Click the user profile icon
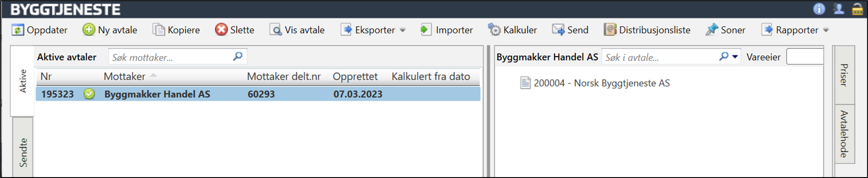868x178 pixels. (838, 9)
